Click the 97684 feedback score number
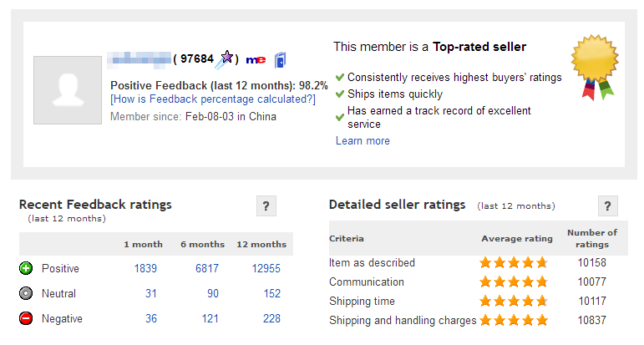 coord(197,58)
